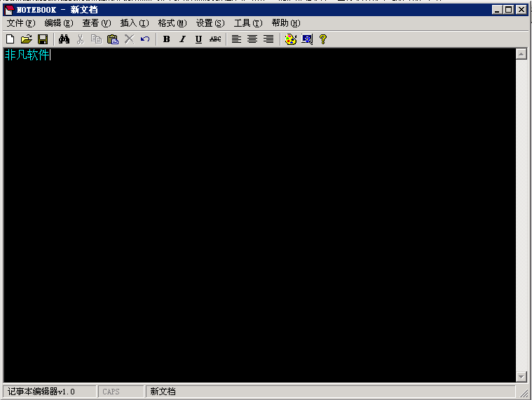Toggle bold formatting (B)
This screenshot has width=532, height=400.
click(166, 39)
